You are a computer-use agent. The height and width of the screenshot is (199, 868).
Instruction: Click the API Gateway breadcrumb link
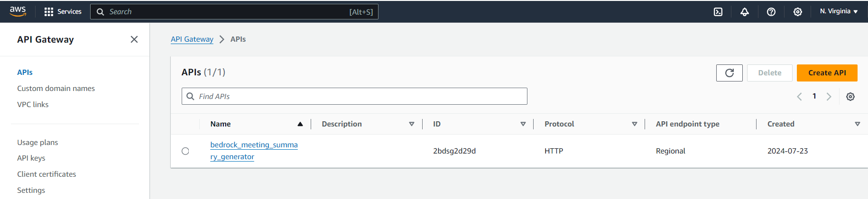pyautogui.click(x=192, y=39)
